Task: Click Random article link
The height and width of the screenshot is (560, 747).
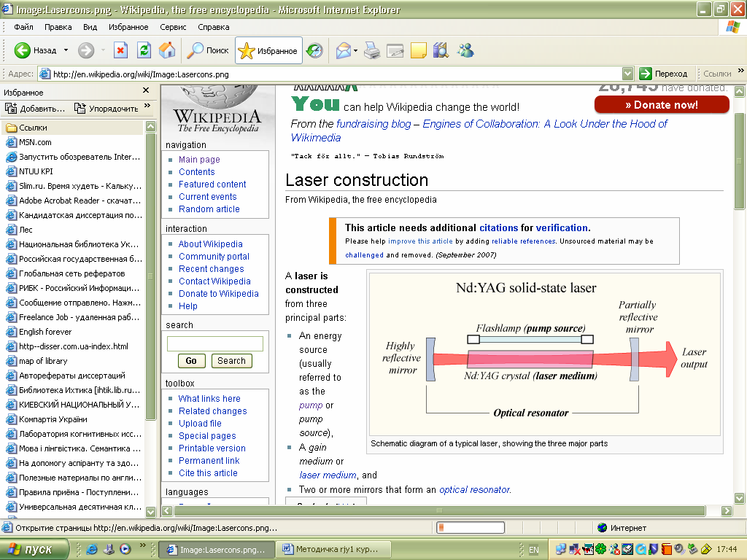Action: point(209,209)
